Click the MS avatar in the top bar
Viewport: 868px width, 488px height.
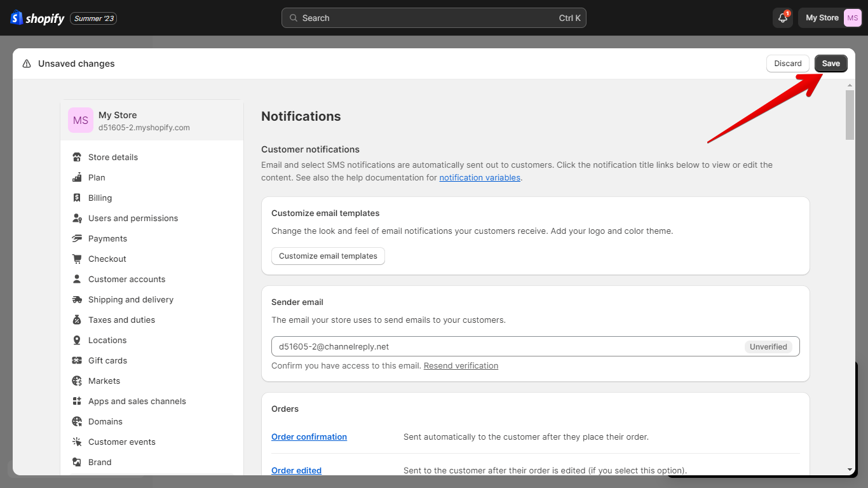pyautogui.click(x=852, y=18)
